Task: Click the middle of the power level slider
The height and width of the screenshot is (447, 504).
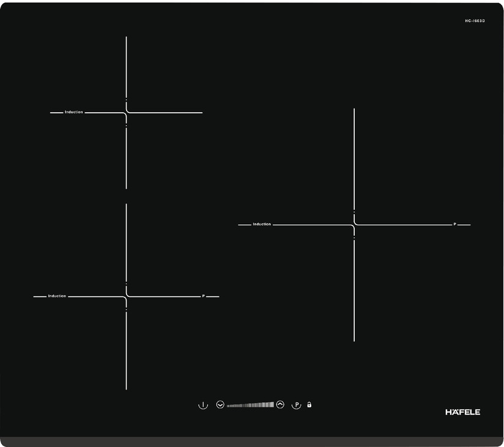Action: pyautogui.click(x=250, y=405)
